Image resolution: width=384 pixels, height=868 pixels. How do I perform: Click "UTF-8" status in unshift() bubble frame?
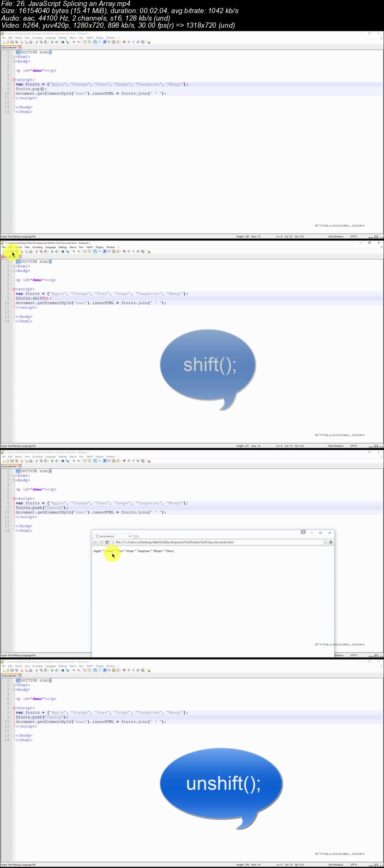pyautogui.click(x=354, y=865)
